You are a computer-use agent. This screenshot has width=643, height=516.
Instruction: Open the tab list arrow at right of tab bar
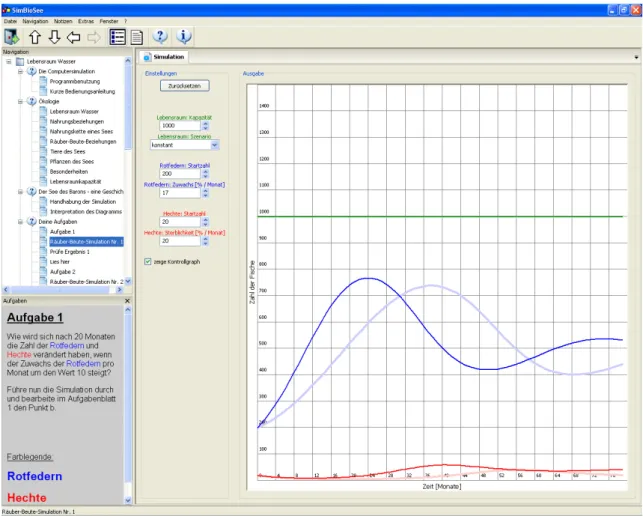point(636,57)
